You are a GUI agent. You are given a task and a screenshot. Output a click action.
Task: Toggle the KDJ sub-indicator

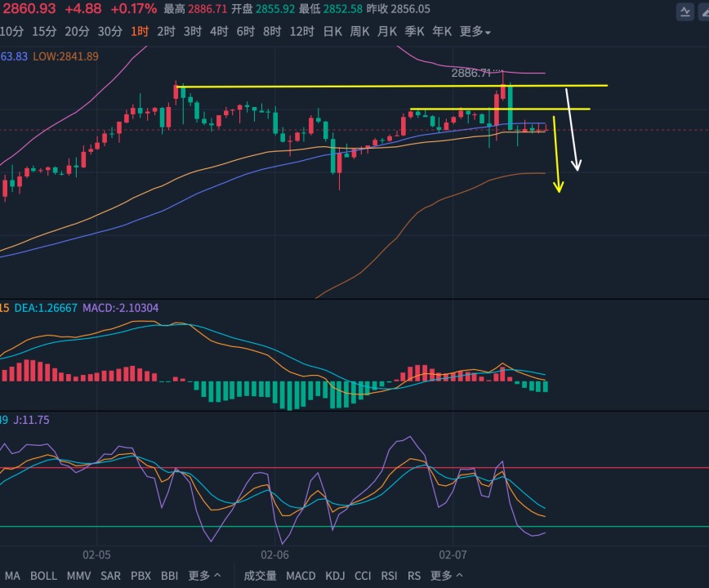pos(335,576)
